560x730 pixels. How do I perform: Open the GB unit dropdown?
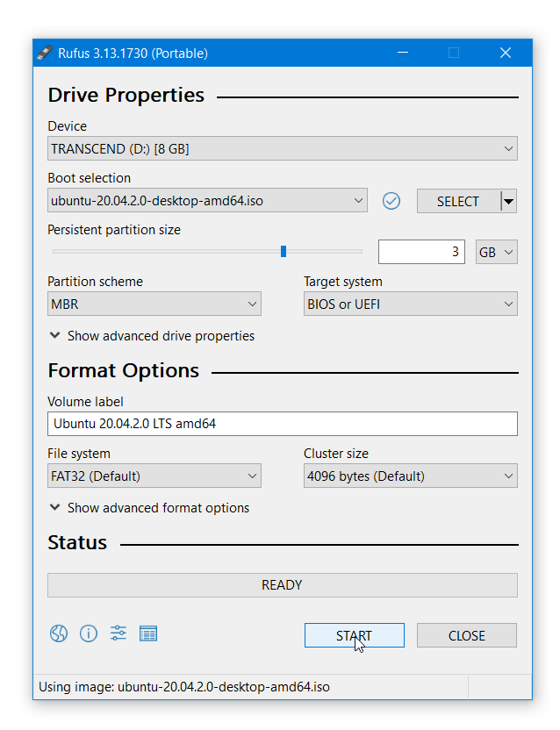497,252
